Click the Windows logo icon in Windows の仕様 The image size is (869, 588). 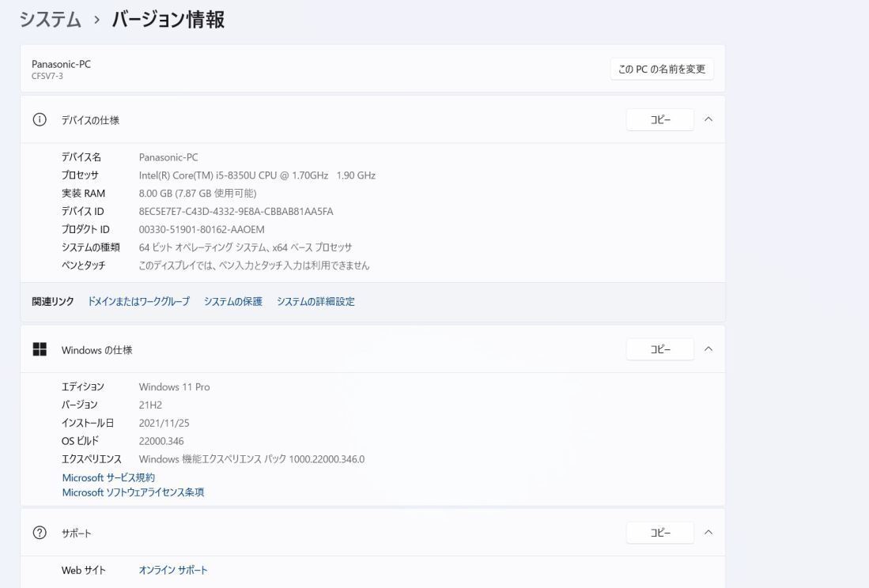click(40, 349)
